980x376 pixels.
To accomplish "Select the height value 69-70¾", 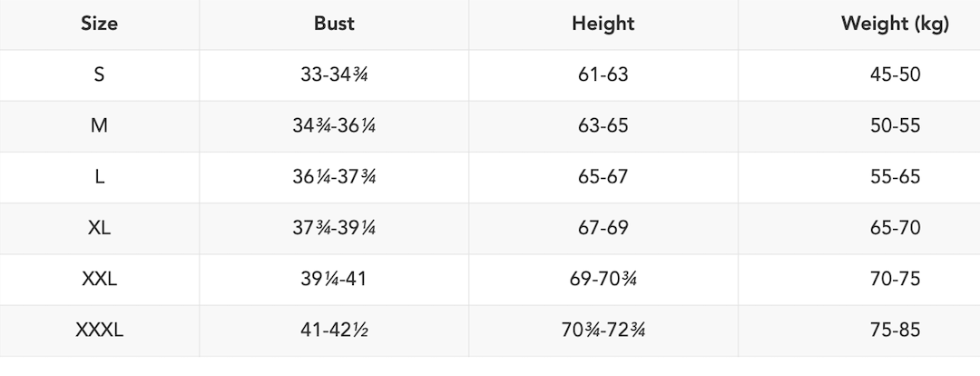I will coord(603,279).
